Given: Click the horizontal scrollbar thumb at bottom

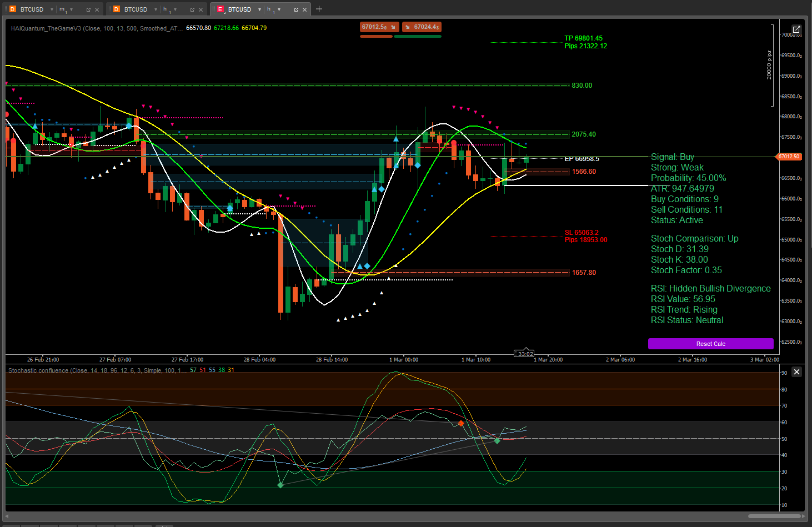Looking at the screenshot, I should click(x=774, y=516).
